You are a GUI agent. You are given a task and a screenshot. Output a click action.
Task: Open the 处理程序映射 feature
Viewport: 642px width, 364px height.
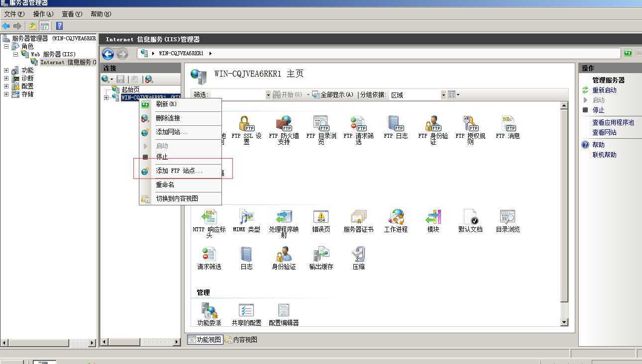point(284,223)
